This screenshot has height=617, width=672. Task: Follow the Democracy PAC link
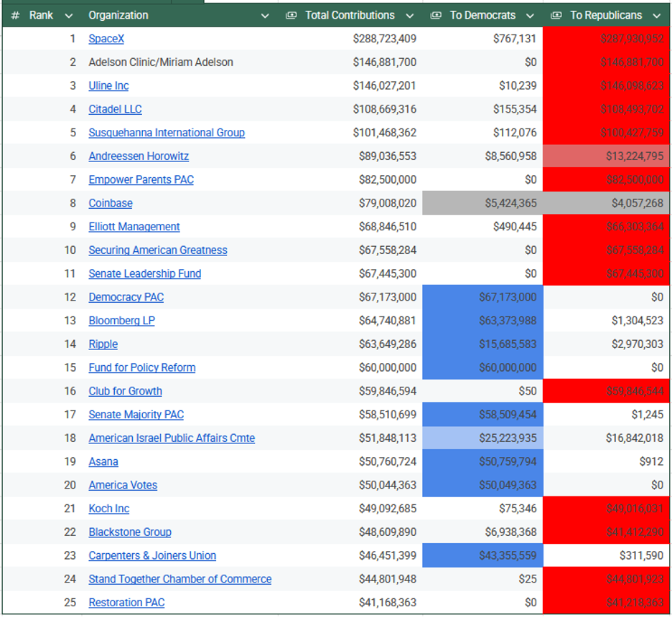126,297
